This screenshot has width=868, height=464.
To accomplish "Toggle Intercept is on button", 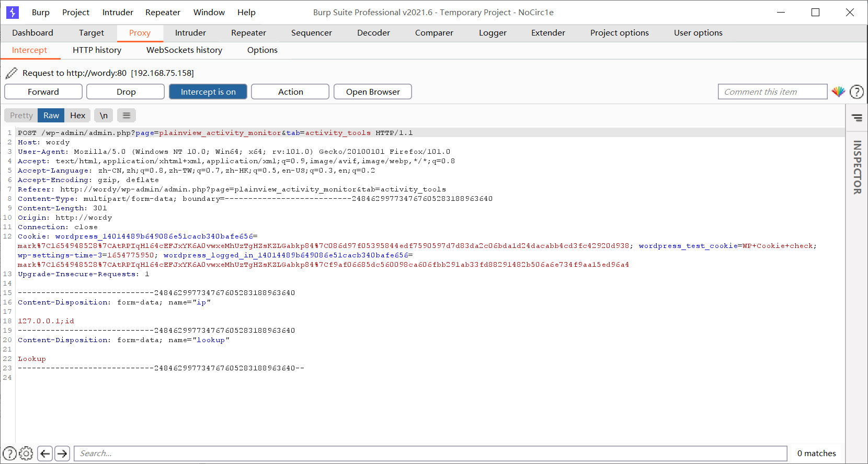I will click(x=208, y=92).
